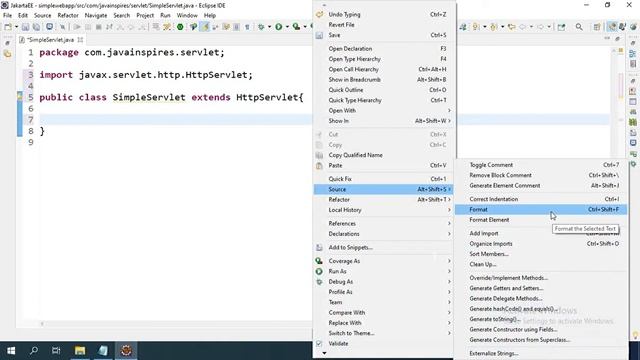Viewport: 640px width, 360px height.
Task: Click the Coverage toolbar icon
Action: (296, 27)
